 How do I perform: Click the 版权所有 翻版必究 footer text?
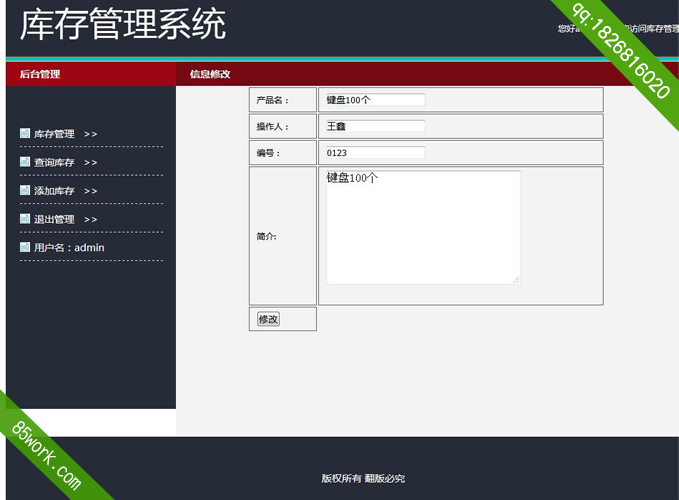pos(363,478)
